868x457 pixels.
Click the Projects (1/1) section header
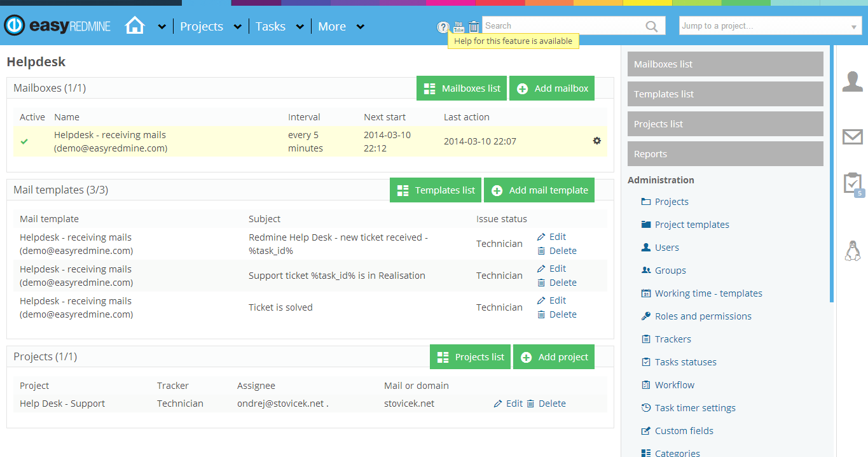45,356
